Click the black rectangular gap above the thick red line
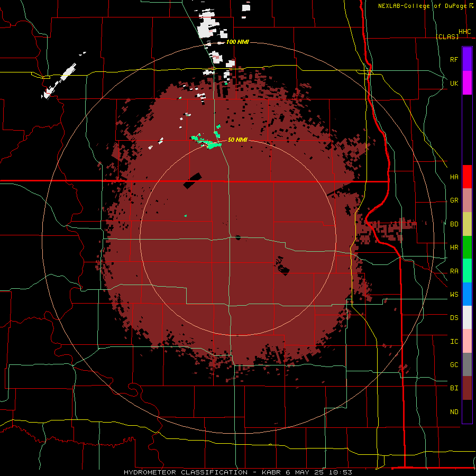The width and height of the screenshot is (476, 476). 193,181
